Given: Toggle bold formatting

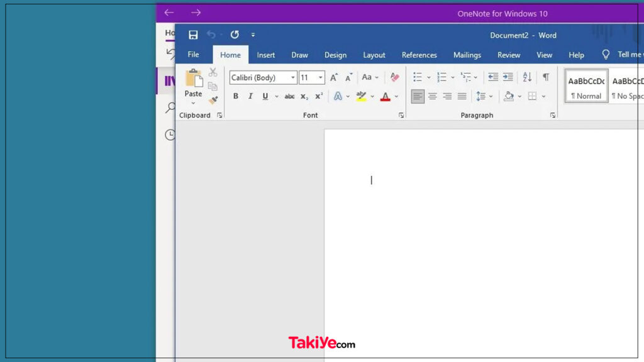Looking at the screenshot, I should coord(236,96).
